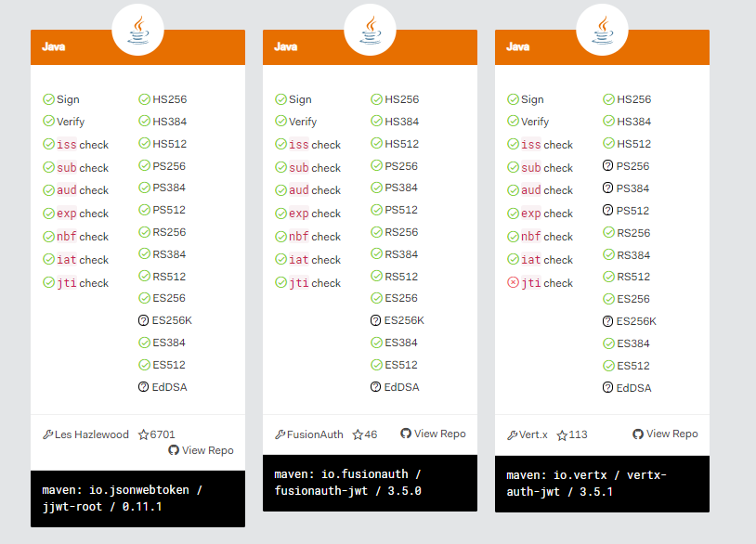Click the green check beside HS512 in FusionAuth card
The height and width of the screenshot is (544, 756).
click(376, 143)
